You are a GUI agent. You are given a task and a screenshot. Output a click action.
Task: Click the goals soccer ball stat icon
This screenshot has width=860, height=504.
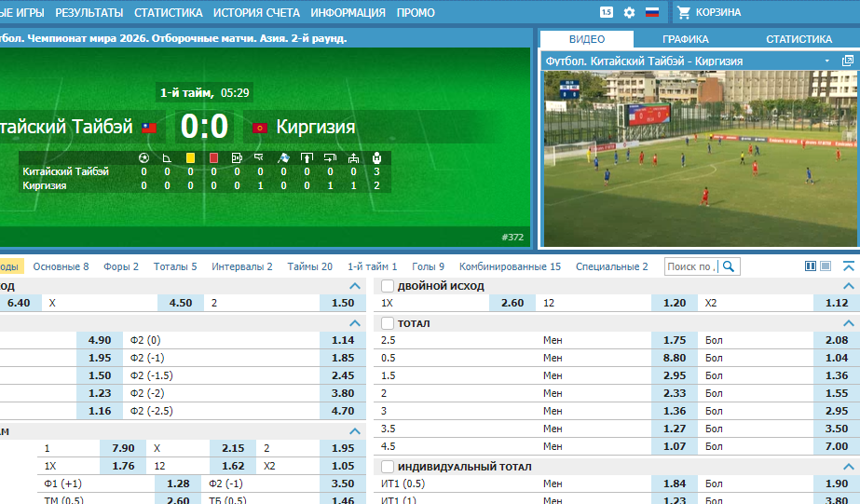143,158
